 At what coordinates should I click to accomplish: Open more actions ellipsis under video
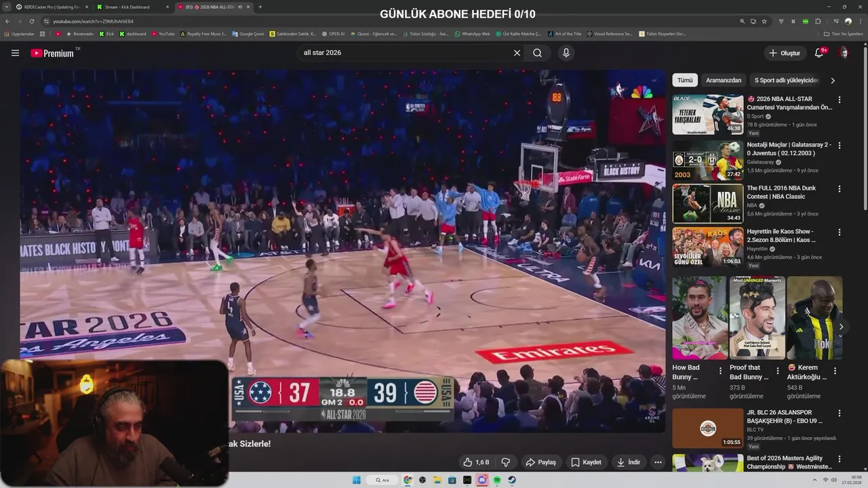(x=658, y=462)
